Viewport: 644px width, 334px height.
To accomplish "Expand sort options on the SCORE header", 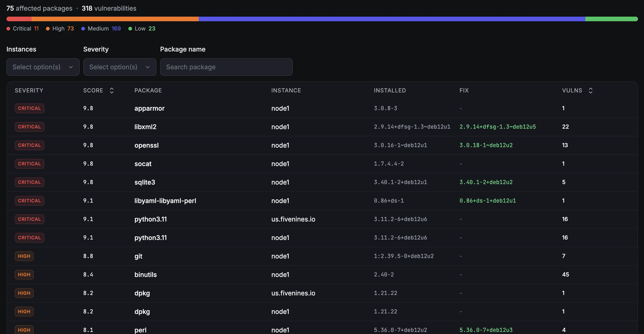I will coord(111,90).
